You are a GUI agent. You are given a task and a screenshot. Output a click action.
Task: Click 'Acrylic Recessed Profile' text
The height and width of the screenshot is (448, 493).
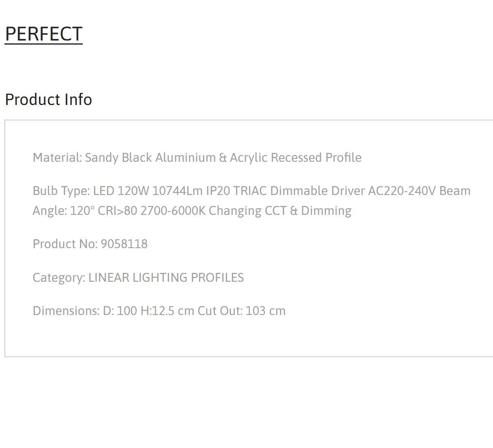296,158
